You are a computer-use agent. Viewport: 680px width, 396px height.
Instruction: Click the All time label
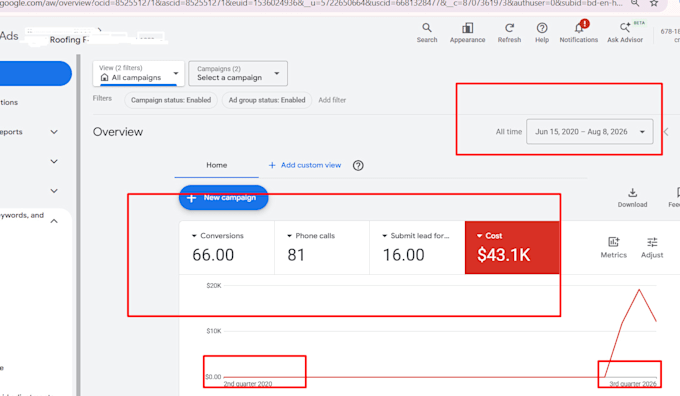(509, 131)
